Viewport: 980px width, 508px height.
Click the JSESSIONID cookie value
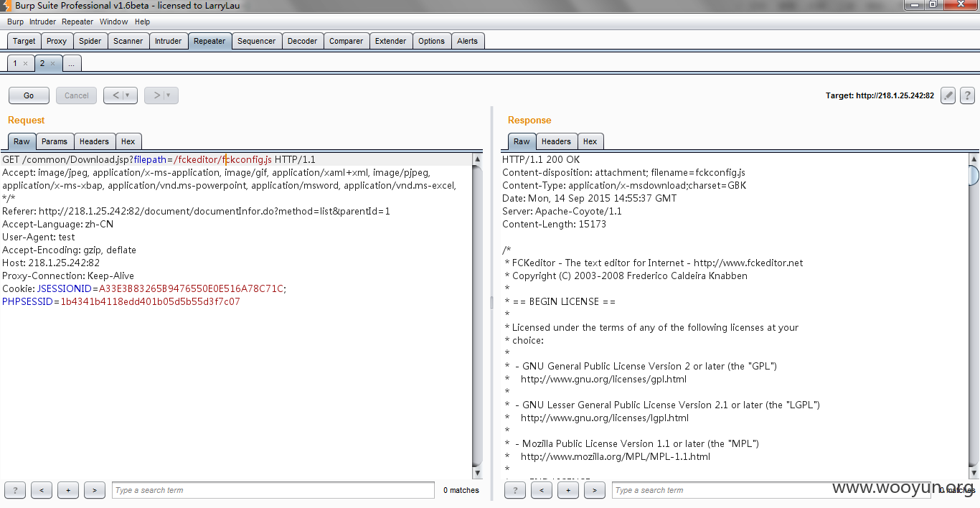191,288
